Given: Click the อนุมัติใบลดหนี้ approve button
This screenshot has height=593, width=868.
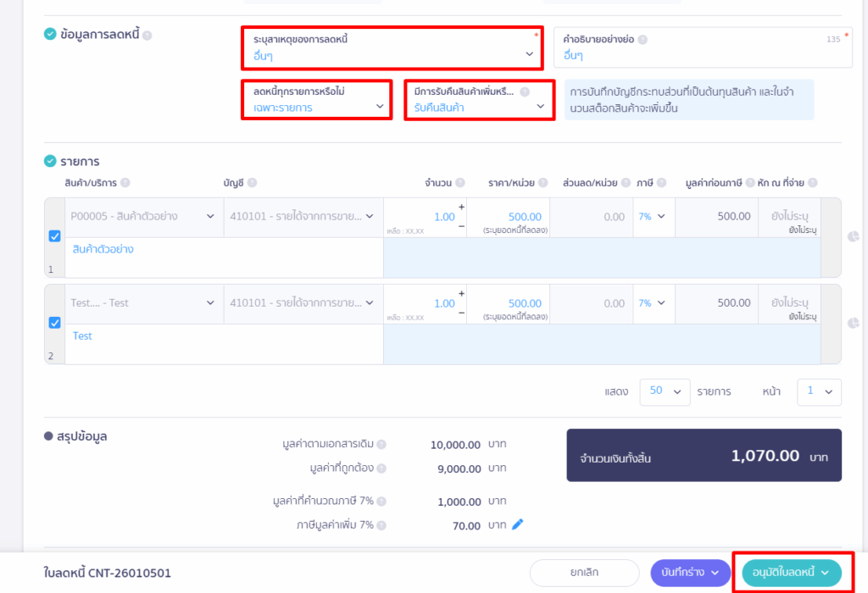Looking at the screenshot, I should 791,573.
